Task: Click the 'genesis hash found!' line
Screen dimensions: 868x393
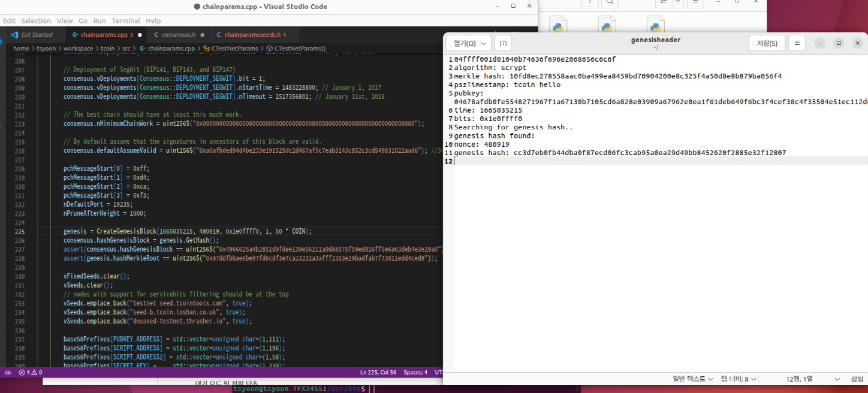Action: (495, 136)
